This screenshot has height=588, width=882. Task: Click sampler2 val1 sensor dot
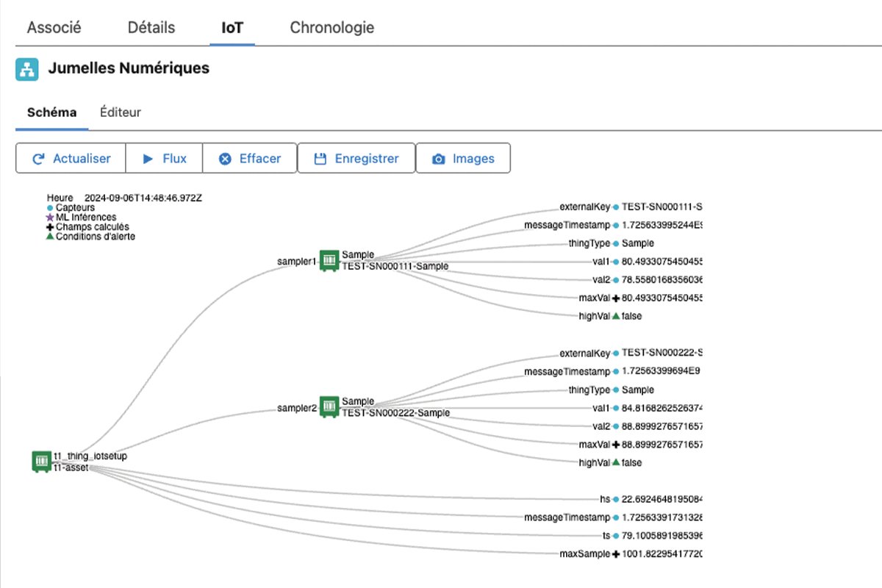[616, 409]
